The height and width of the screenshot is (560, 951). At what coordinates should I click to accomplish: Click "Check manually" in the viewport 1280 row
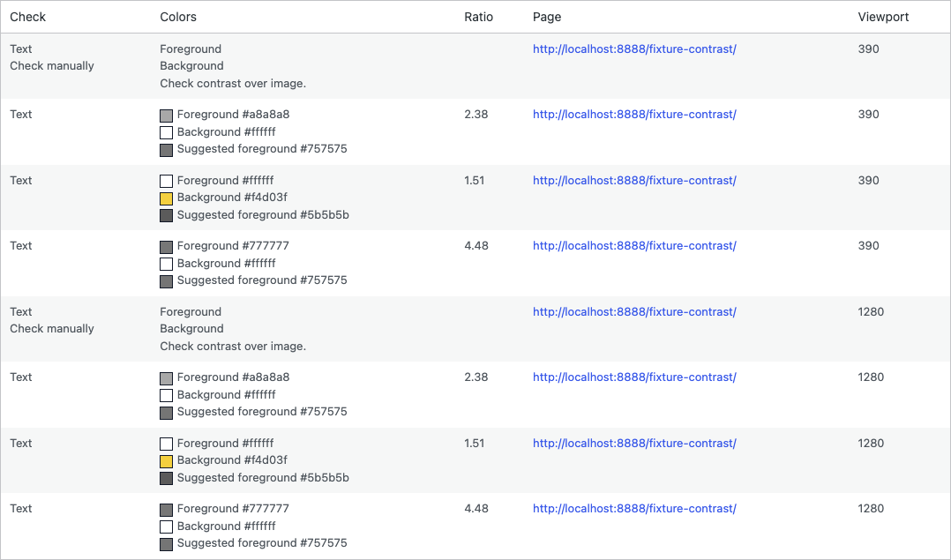(52, 329)
